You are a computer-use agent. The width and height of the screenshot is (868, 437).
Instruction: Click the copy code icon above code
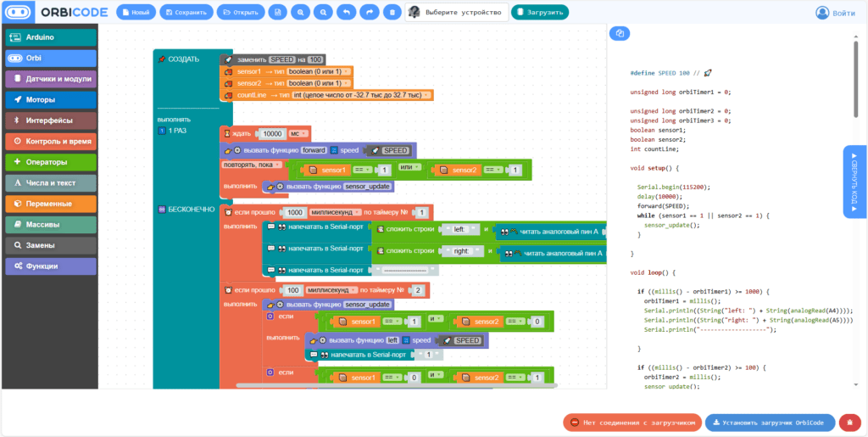[620, 34]
